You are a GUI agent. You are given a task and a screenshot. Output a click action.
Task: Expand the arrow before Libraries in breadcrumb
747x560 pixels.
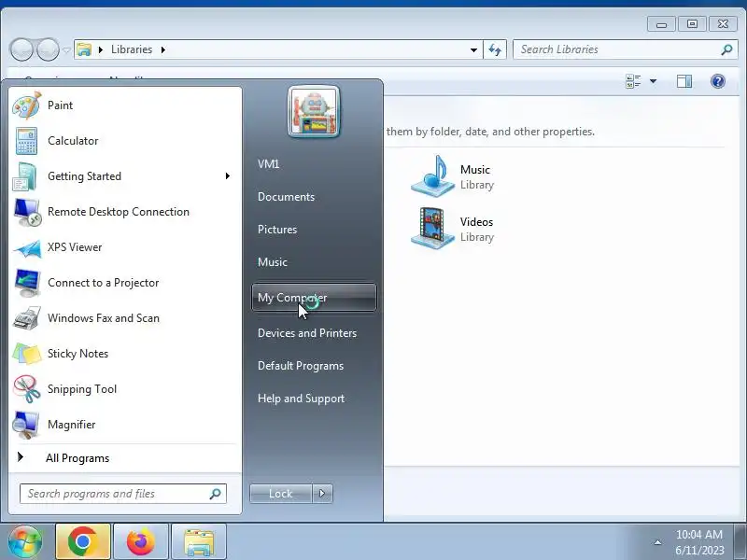pos(101,49)
